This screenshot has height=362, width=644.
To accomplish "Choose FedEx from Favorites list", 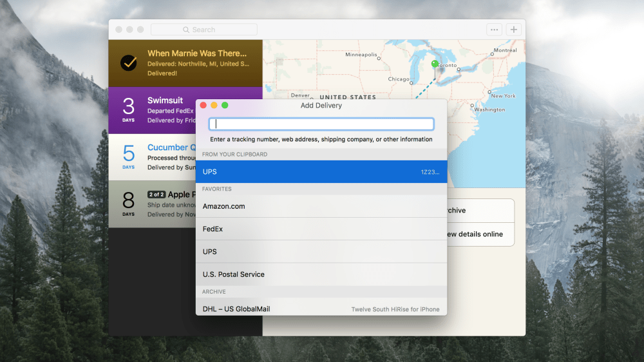I will pyautogui.click(x=321, y=229).
